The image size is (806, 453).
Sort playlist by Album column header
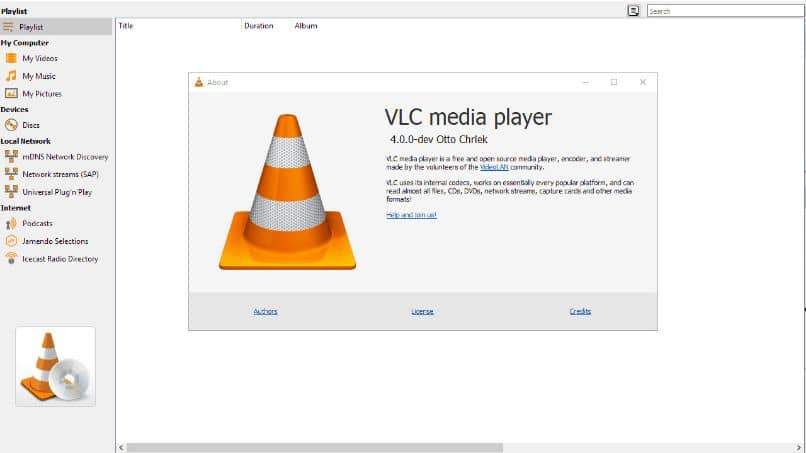(306, 26)
